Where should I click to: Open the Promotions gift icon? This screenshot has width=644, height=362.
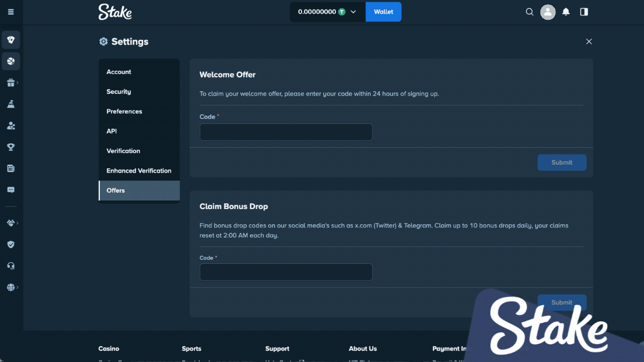coord(11,83)
